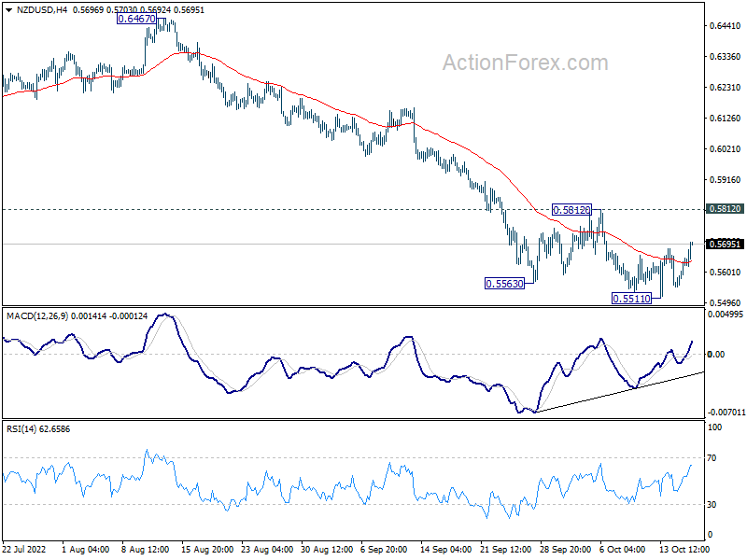Select the 0.56010 price axis value
The height and width of the screenshot is (560, 747).
tap(726, 273)
